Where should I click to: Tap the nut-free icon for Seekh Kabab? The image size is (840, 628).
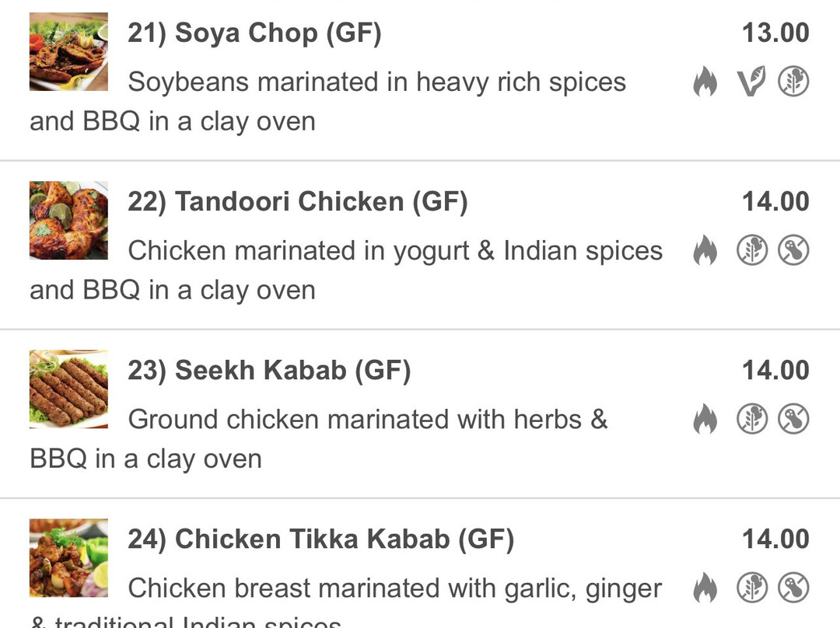[x=793, y=419]
